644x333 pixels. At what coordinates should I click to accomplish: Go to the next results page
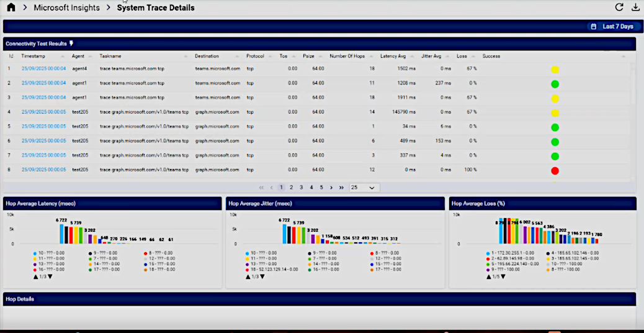331,188
